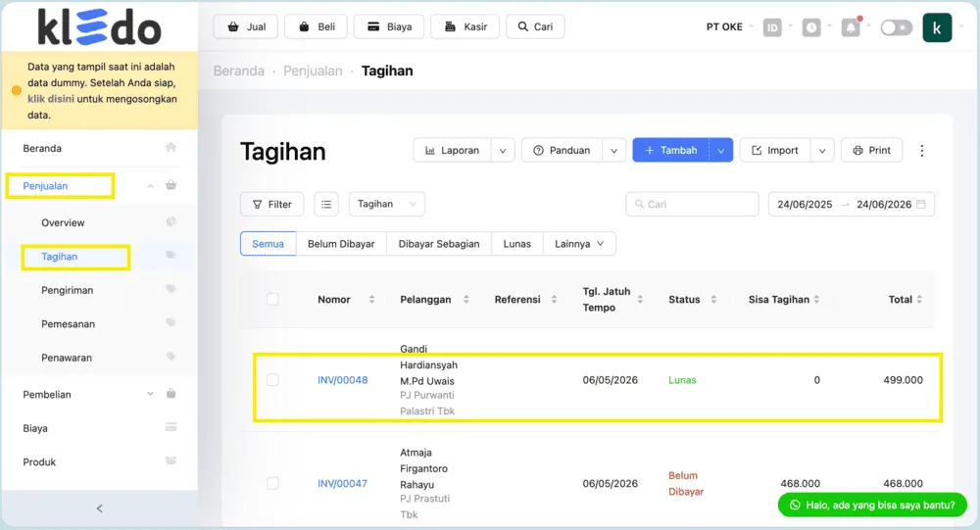The image size is (980, 530).
Task: Check the select-all header checkbox
Action: coord(272,299)
